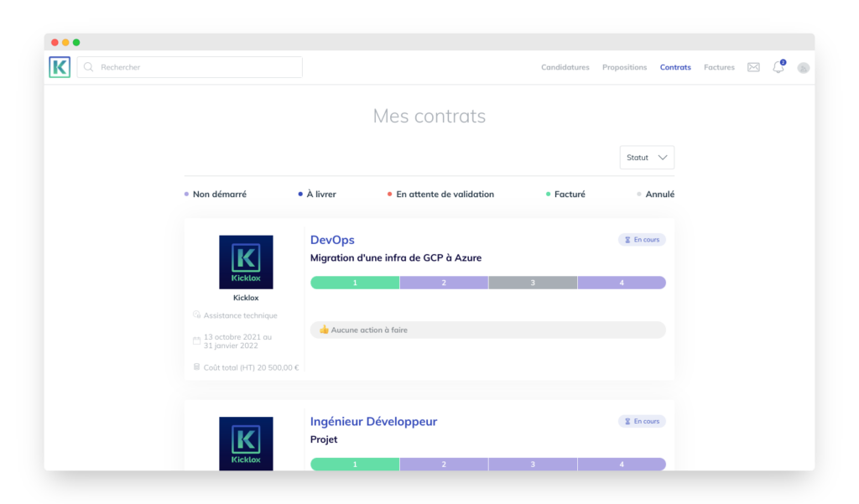859x504 pixels.
Task: Click the À livrer legend label
Action: tap(321, 194)
